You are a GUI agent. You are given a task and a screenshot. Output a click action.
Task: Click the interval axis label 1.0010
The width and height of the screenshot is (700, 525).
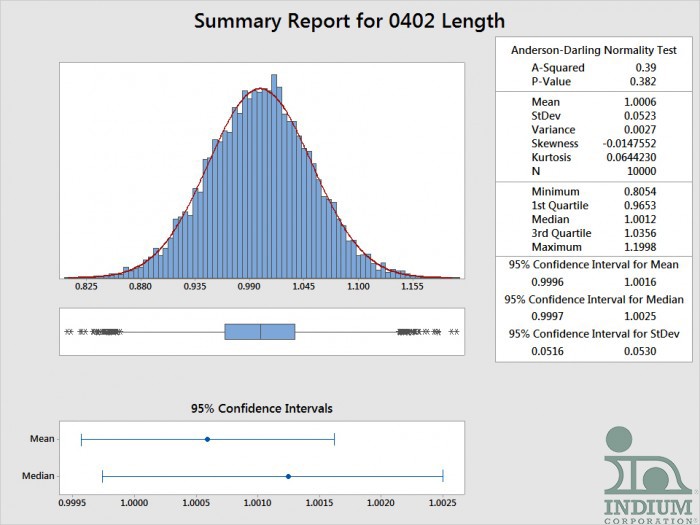tap(258, 503)
